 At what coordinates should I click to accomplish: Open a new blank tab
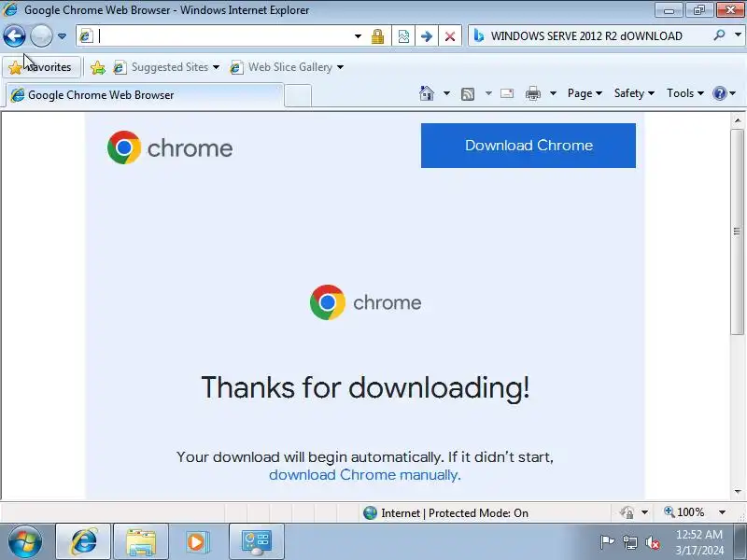pos(298,95)
